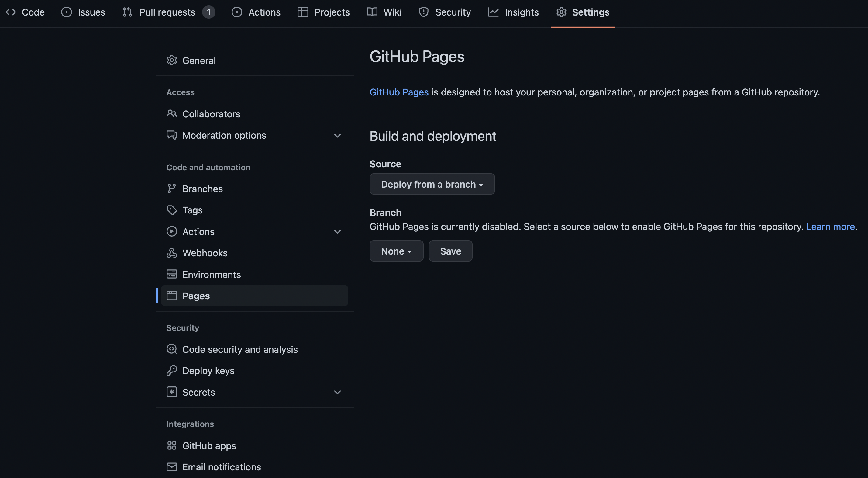Click the Save button
This screenshot has height=478, width=868.
(x=450, y=251)
